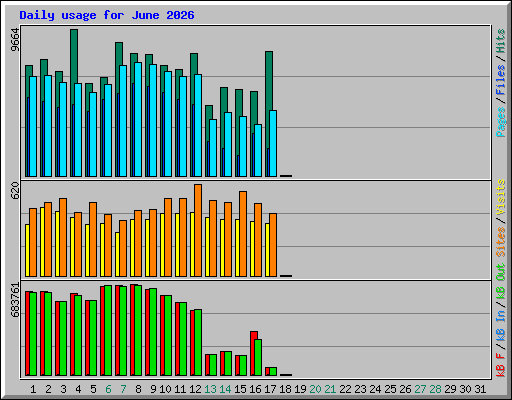Screen dimensions: 512x400
Task: Click day 4 on the x-axis
Action: tap(78, 389)
